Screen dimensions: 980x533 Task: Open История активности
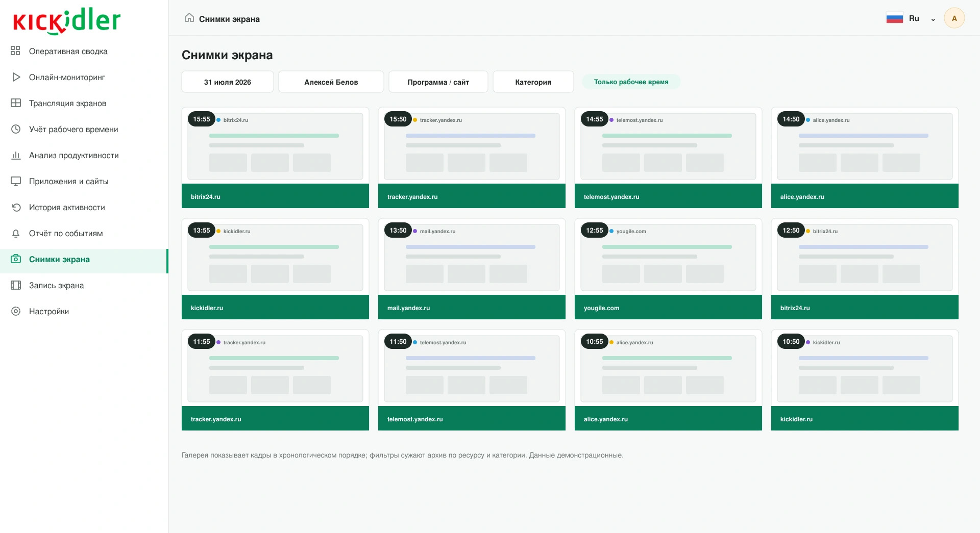pos(84,207)
